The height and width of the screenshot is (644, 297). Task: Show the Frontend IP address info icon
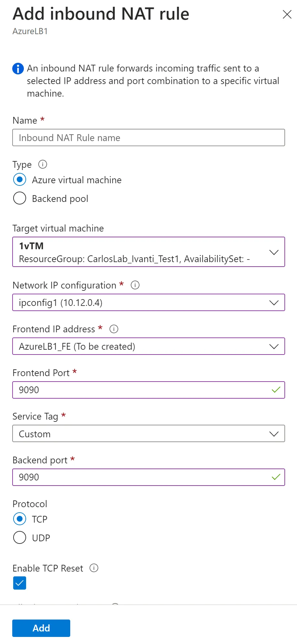[114, 329]
